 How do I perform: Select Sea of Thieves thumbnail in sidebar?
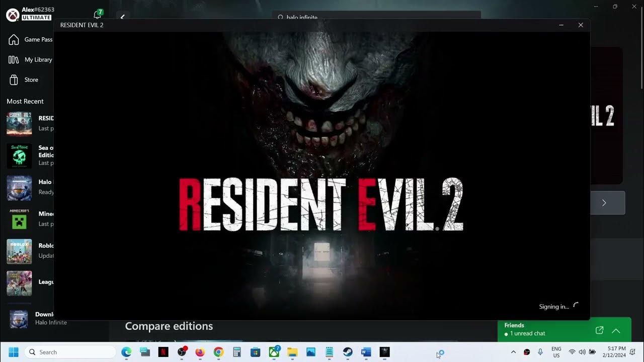(x=19, y=155)
